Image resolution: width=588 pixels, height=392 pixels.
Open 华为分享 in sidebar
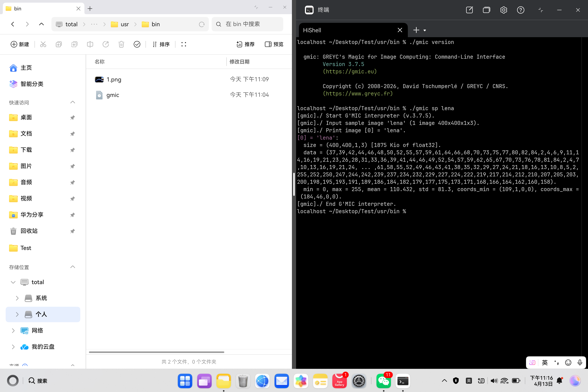26,214
